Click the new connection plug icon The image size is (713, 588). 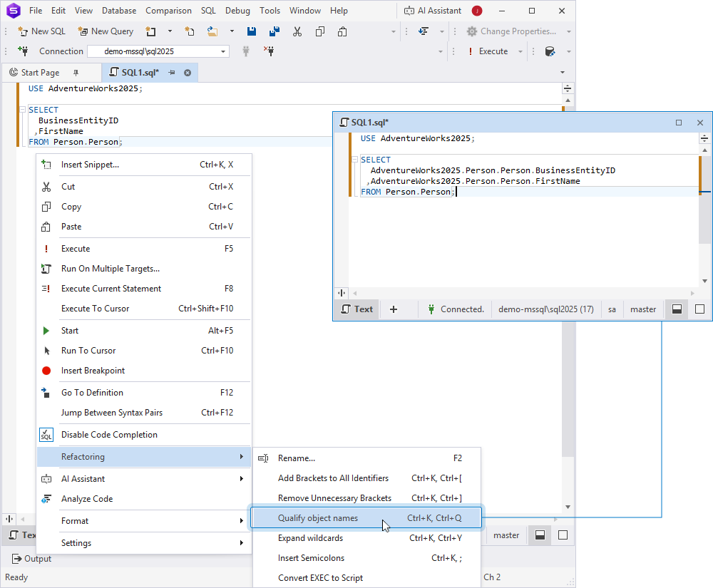point(24,51)
